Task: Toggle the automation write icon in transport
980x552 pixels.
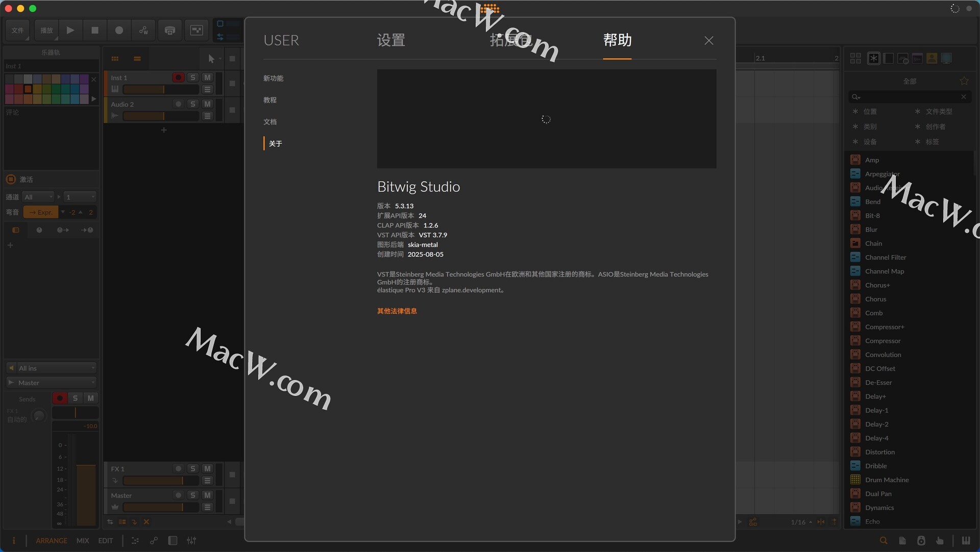Action: pos(143,30)
